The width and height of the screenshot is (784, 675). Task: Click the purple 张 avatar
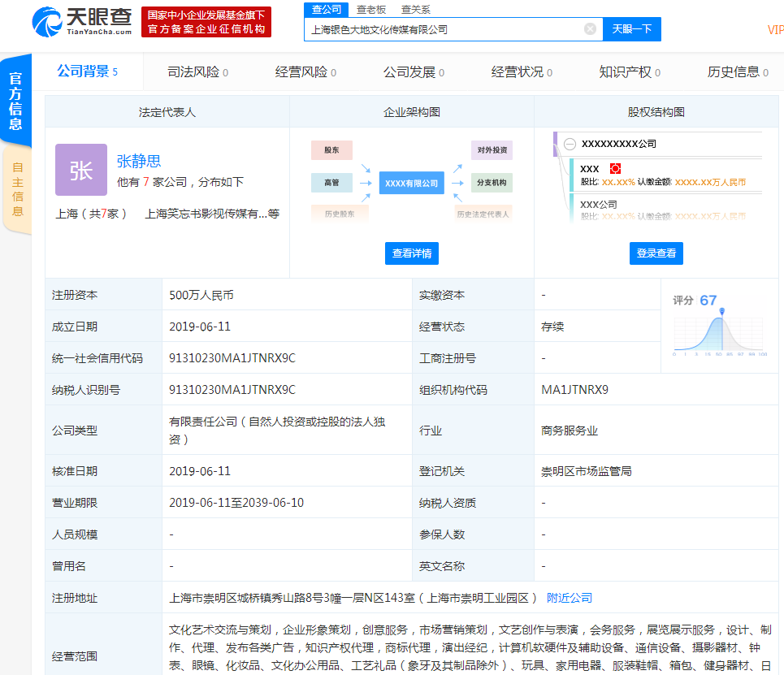pyautogui.click(x=81, y=170)
